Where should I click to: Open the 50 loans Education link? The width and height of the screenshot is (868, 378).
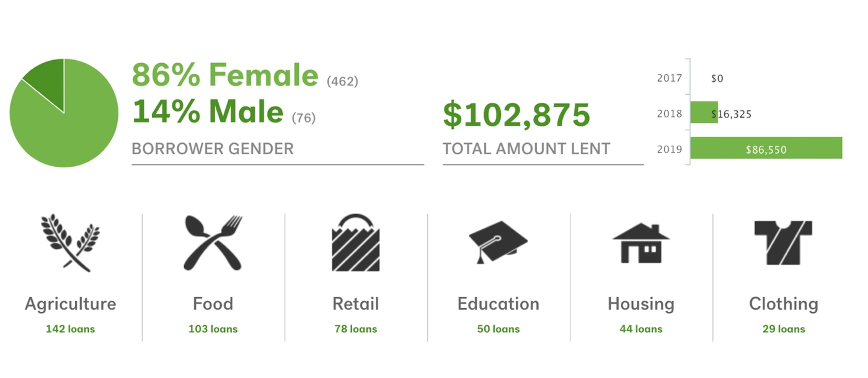498,329
